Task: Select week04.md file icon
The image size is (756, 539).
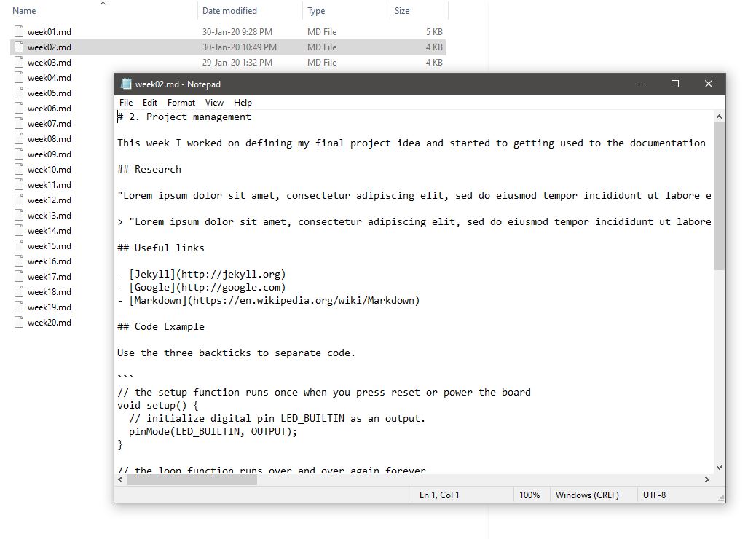Action: (19, 78)
